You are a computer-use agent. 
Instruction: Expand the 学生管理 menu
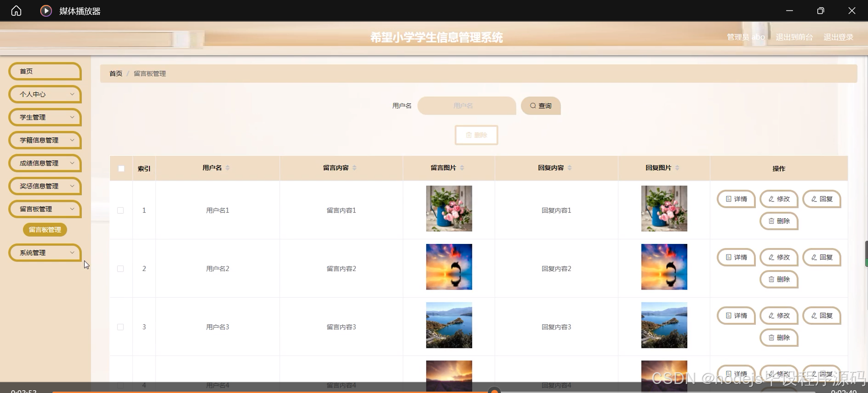(45, 117)
